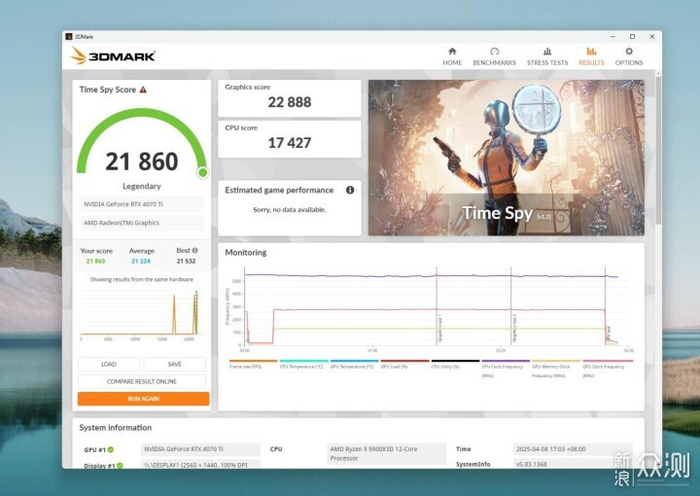The height and width of the screenshot is (496, 700).
Task: Toggle CPU Temperature legend item
Action: coord(303,364)
